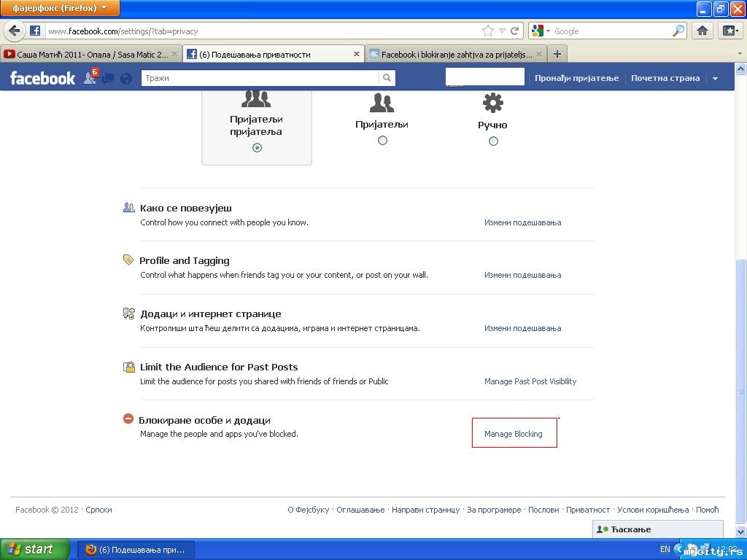Select the Ручно radio button

pyautogui.click(x=493, y=141)
